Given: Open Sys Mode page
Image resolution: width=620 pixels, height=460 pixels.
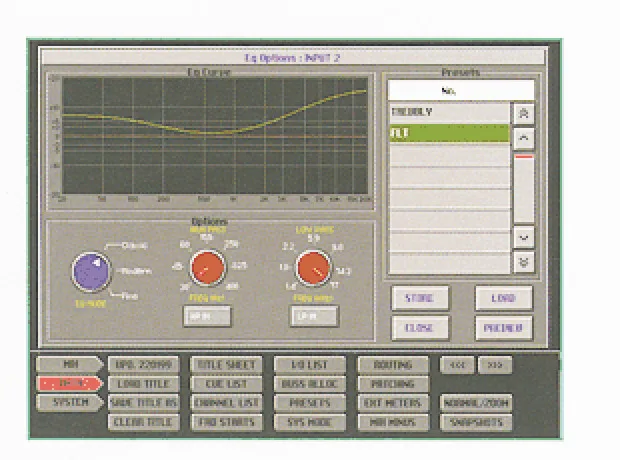Looking at the screenshot, I should coord(310,422).
